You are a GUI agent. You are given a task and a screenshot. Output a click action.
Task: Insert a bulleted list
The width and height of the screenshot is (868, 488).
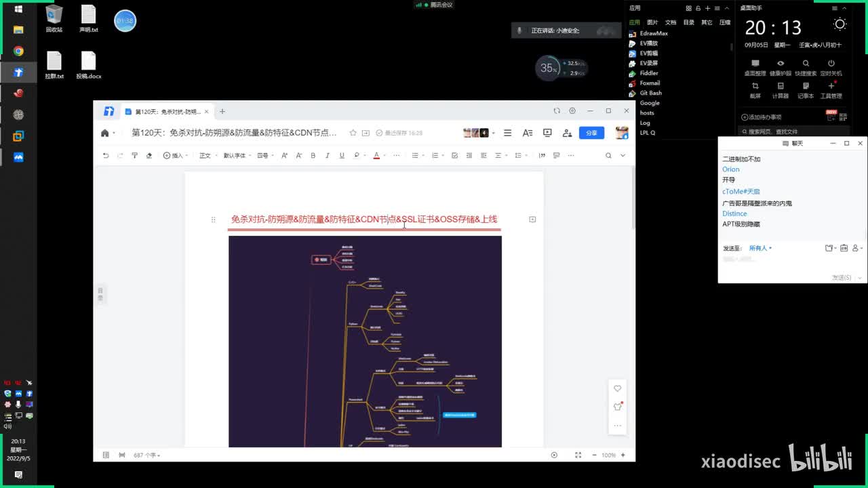(x=416, y=155)
